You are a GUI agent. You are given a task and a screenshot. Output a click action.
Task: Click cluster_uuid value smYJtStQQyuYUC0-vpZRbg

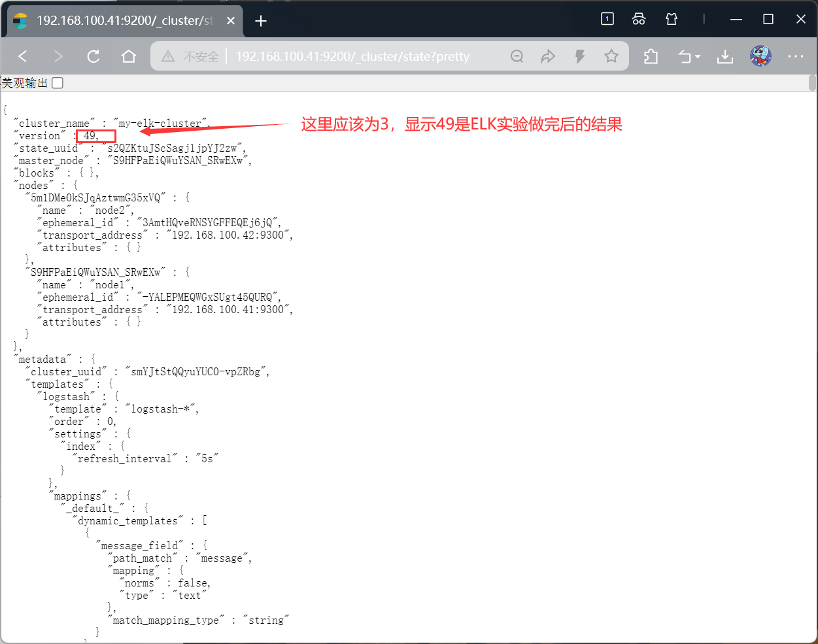pos(194,372)
